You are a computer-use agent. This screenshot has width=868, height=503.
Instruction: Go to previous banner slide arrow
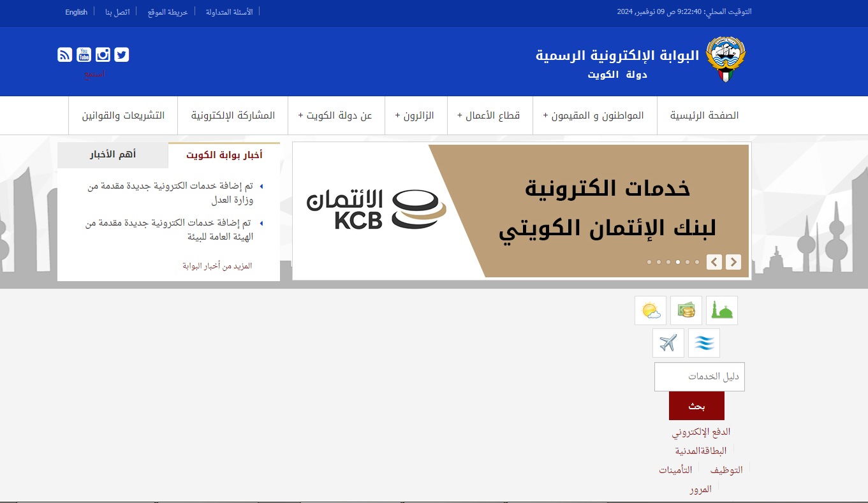pos(714,262)
